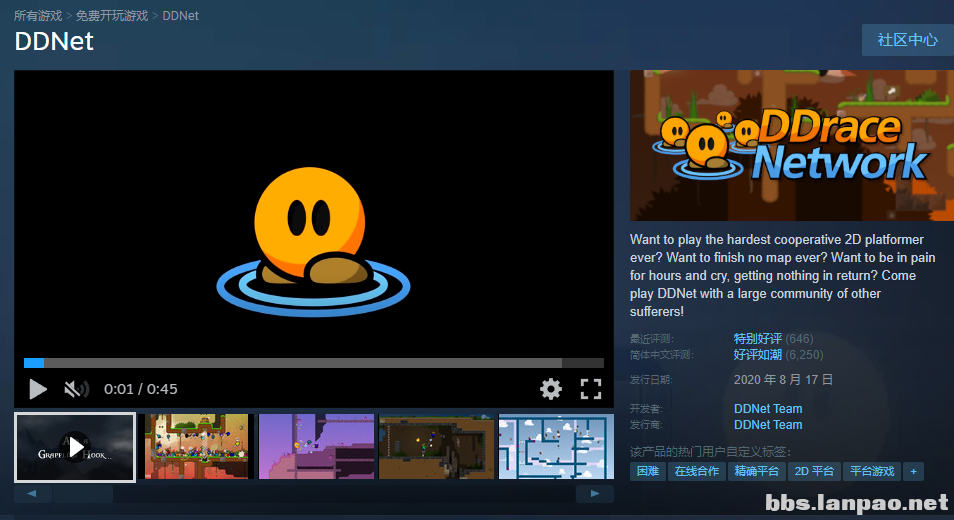Select the brown cave screenshot thumbnail
This screenshot has height=520, width=954.
pyautogui.click(x=436, y=446)
